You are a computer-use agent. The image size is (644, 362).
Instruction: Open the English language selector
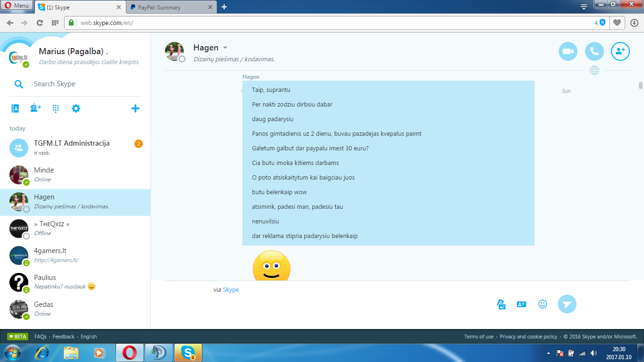point(89,337)
